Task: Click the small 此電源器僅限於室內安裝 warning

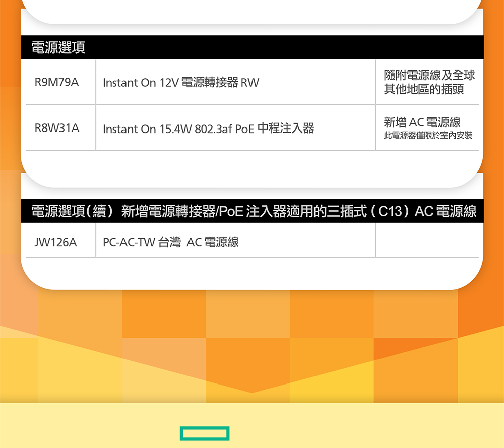Action: tap(428, 136)
